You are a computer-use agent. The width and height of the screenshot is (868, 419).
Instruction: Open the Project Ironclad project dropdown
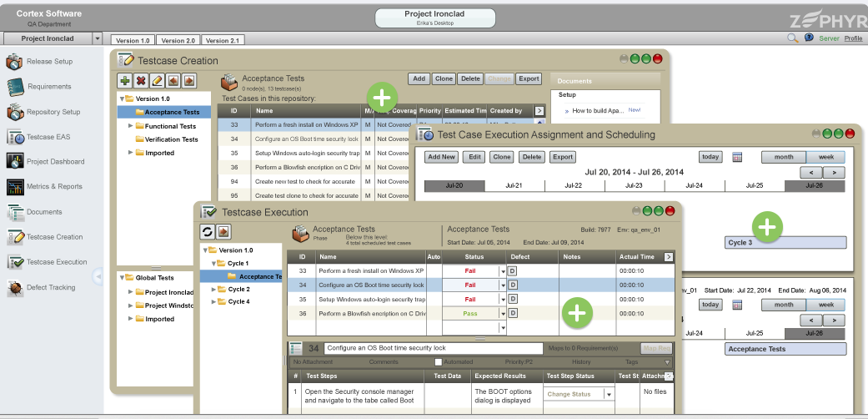[x=97, y=39]
